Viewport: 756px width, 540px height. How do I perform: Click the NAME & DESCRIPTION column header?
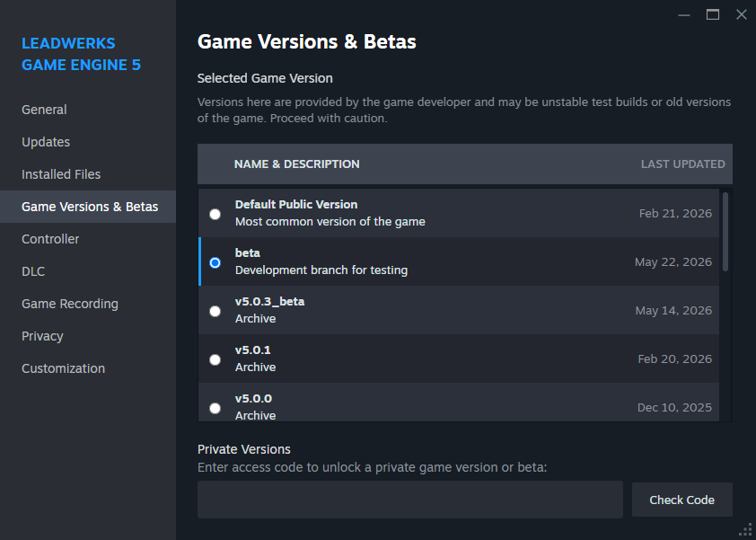pos(296,164)
